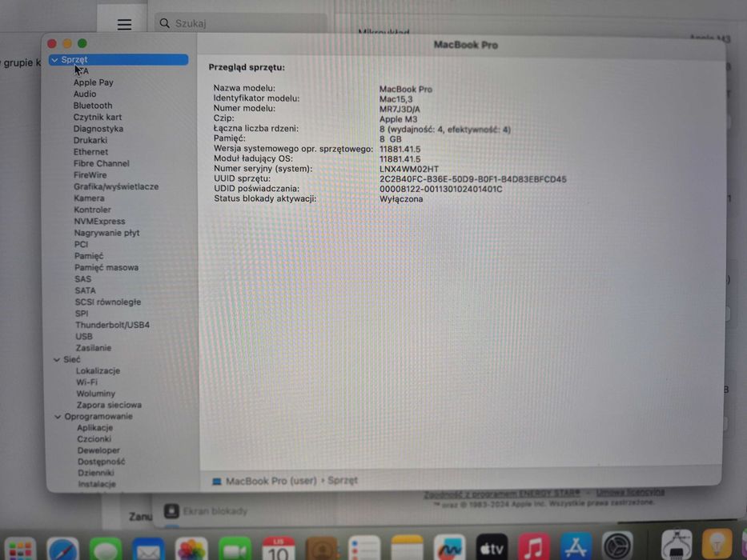Viewport: 747px width, 560px height.
Task: Select Sprzęt in the sidebar
Action: [x=118, y=59]
